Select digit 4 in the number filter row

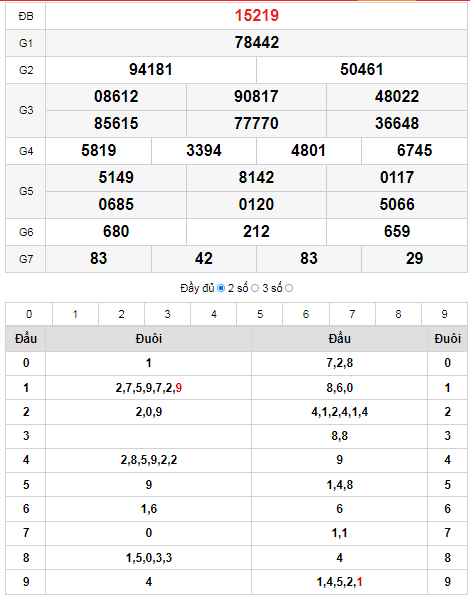[214, 314]
